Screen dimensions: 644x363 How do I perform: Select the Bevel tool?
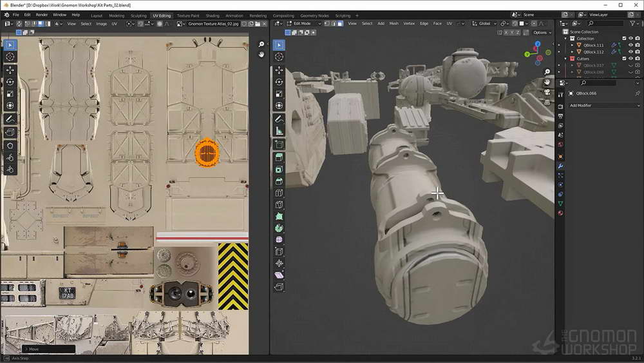(x=279, y=181)
